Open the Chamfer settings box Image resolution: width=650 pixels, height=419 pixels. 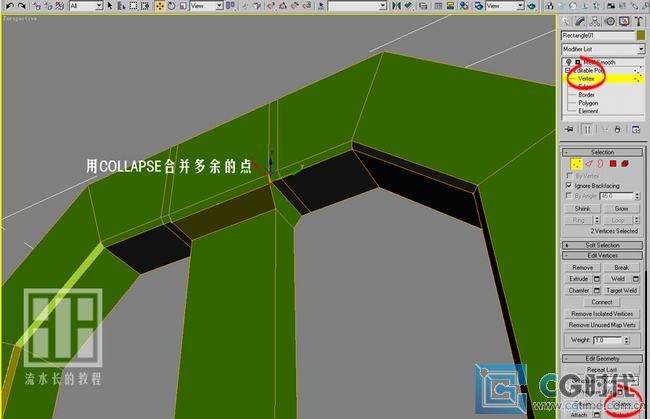click(x=597, y=291)
